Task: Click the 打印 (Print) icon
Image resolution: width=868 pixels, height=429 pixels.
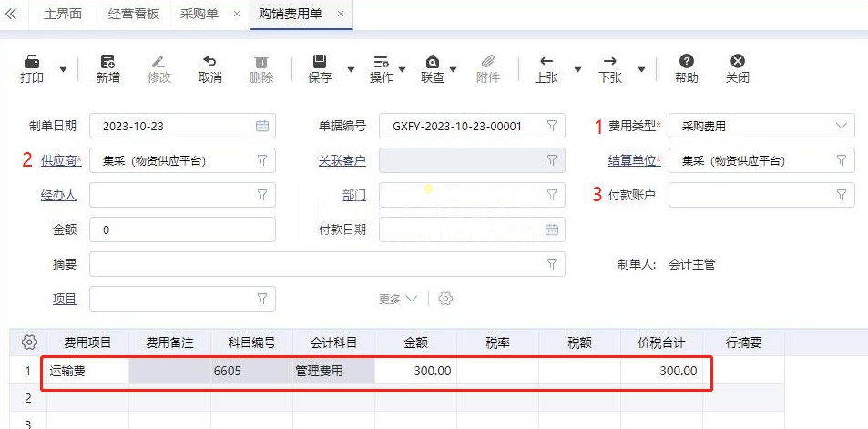Action: (x=32, y=62)
